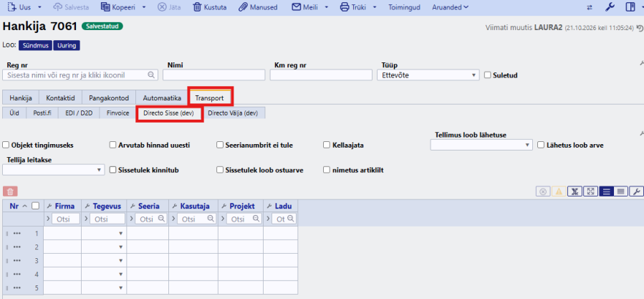Open the Tüüp dropdown showing Ettevõte

pos(428,75)
